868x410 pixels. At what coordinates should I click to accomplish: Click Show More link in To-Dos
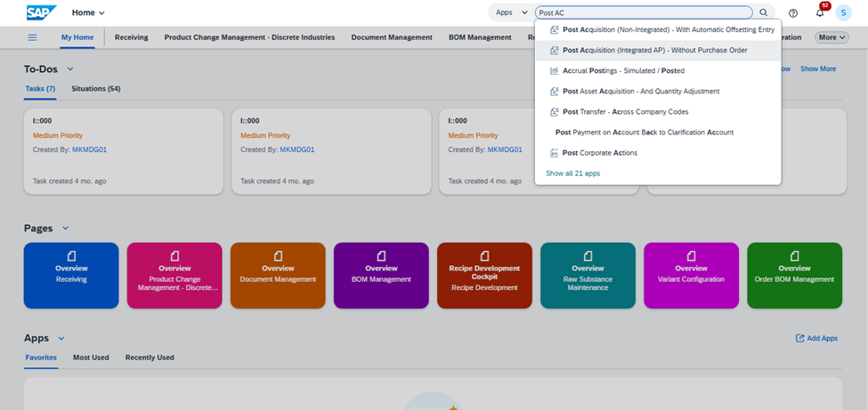tap(818, 69)
